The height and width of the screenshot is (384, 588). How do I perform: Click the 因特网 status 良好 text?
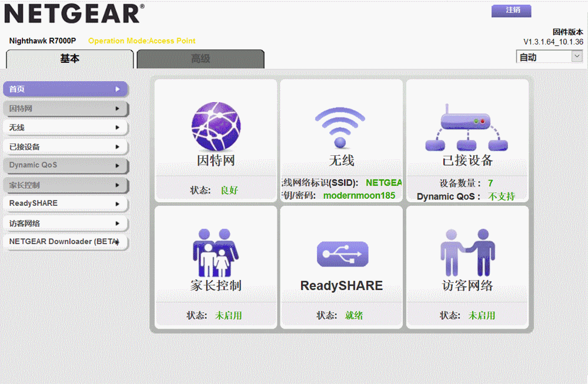pyautogui.click(x=229, y=191)
